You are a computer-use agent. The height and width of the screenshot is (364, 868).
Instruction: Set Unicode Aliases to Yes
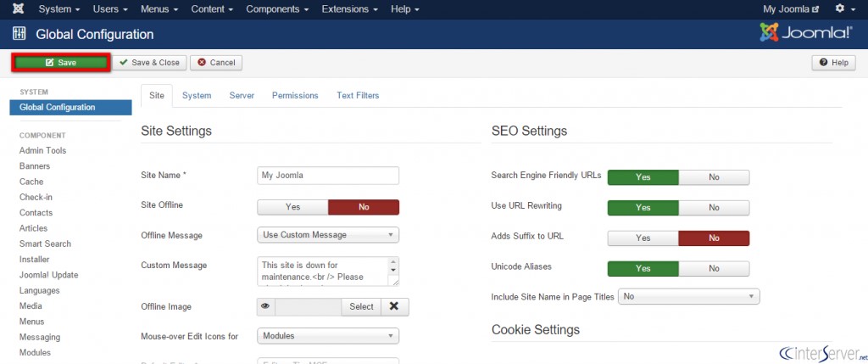[643, 269]
